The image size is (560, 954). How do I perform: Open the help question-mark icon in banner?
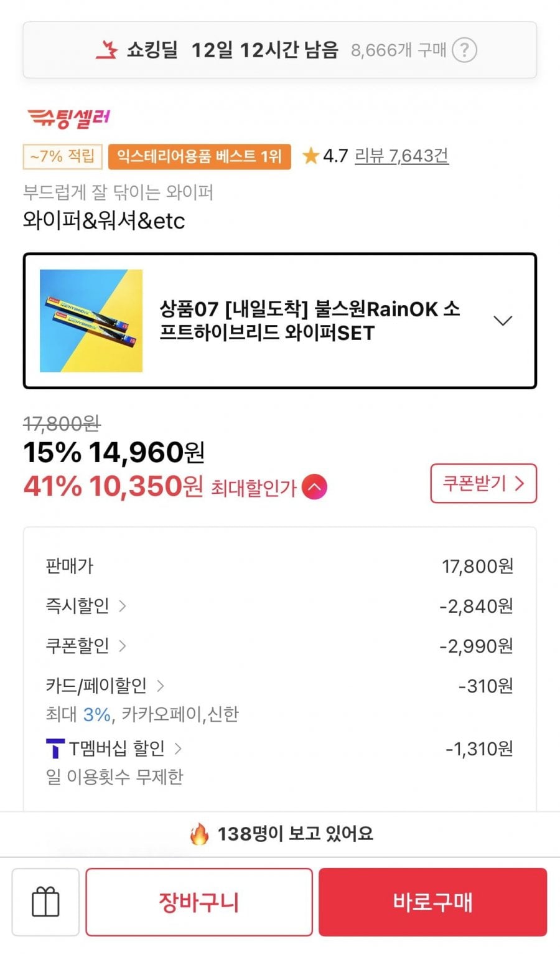pyautogui.click(x=464, y=50)
